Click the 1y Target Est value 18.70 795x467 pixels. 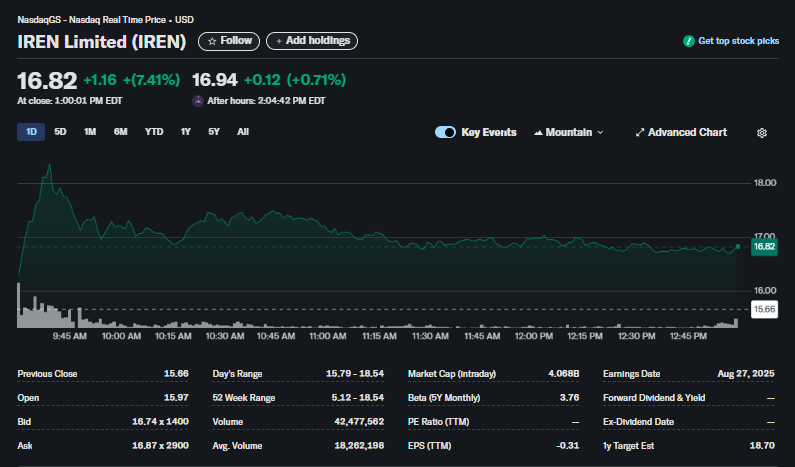tap(762, 446)
